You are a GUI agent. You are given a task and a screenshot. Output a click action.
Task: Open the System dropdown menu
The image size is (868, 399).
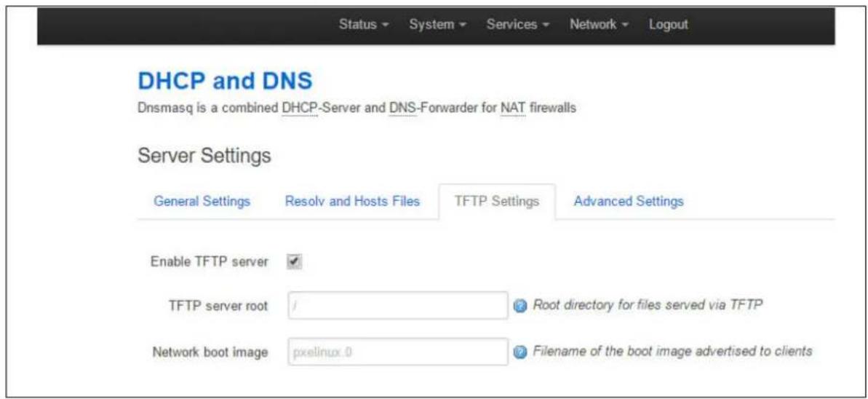click(437, 25)
